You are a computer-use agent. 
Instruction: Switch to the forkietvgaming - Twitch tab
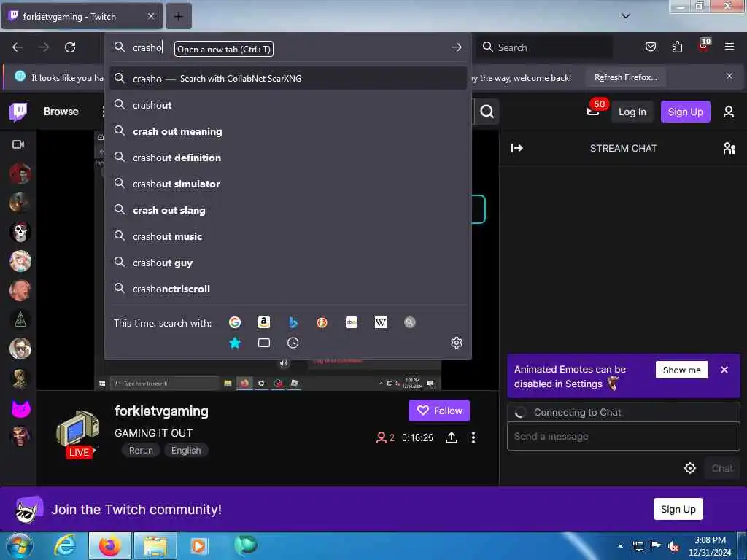pyautogui.click(x=82, y=16)
